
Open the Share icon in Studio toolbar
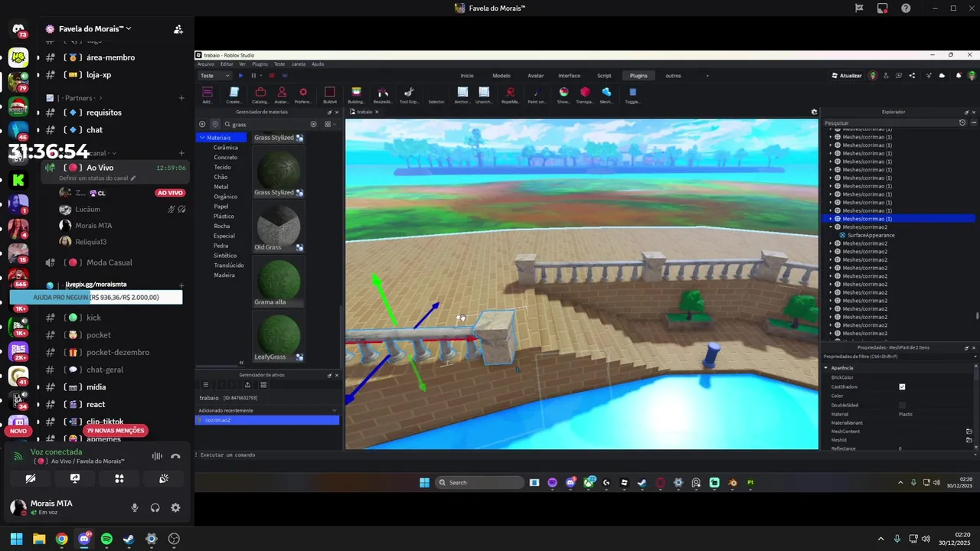(912, 76)
